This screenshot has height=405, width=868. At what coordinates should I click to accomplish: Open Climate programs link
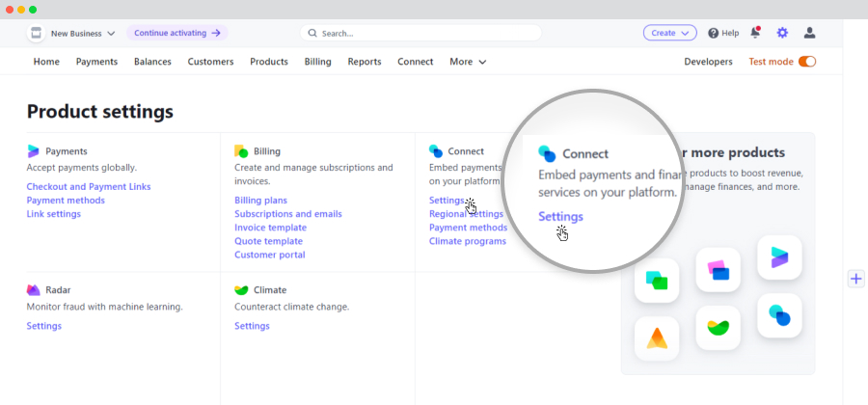point(468,241)
